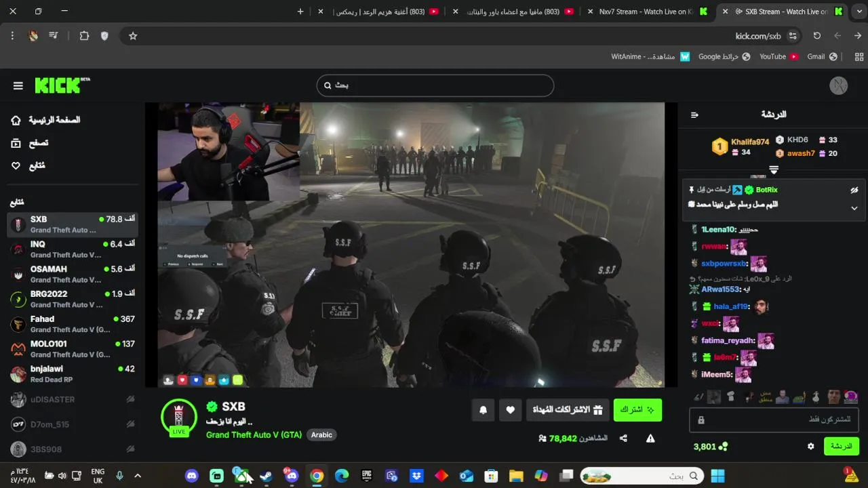Click the Arabic language tag
868x488 pixels.
tap(321, 434)
